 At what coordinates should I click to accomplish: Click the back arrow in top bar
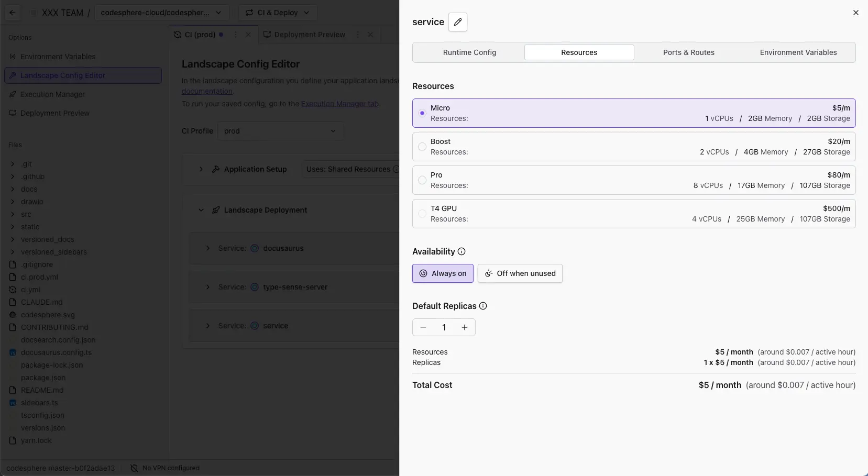point(13,13)
